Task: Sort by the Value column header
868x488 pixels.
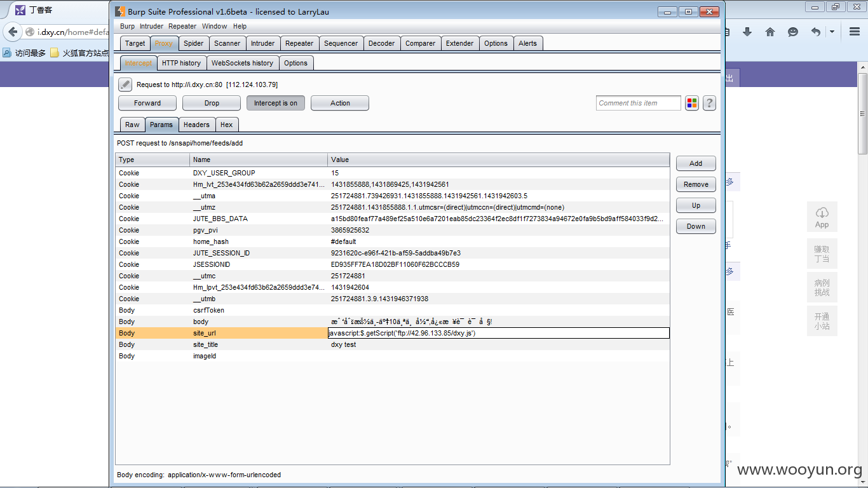Action: tap(499, 159)
